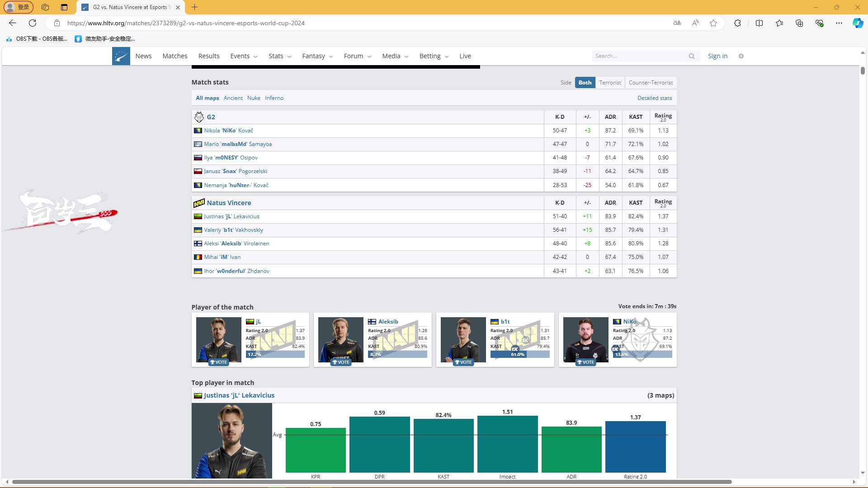Open Ilya 'm0NESY' Osipov player profile
Screen dimensions: 868x488
pyautogui.click(x=231, y=158)
